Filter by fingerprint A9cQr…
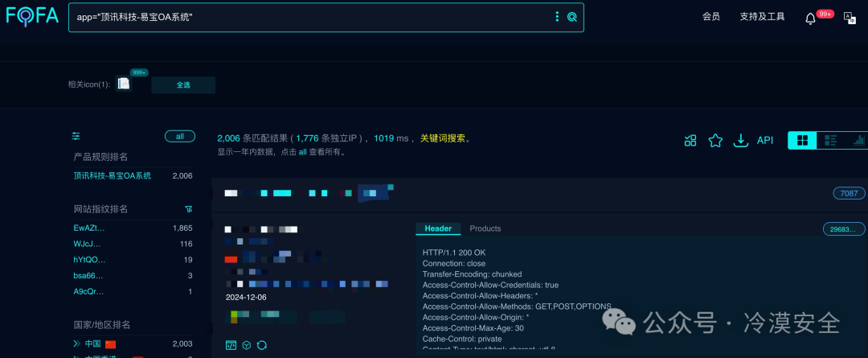The width and height of the screenshot is (868, 358). tap(88, 291)
